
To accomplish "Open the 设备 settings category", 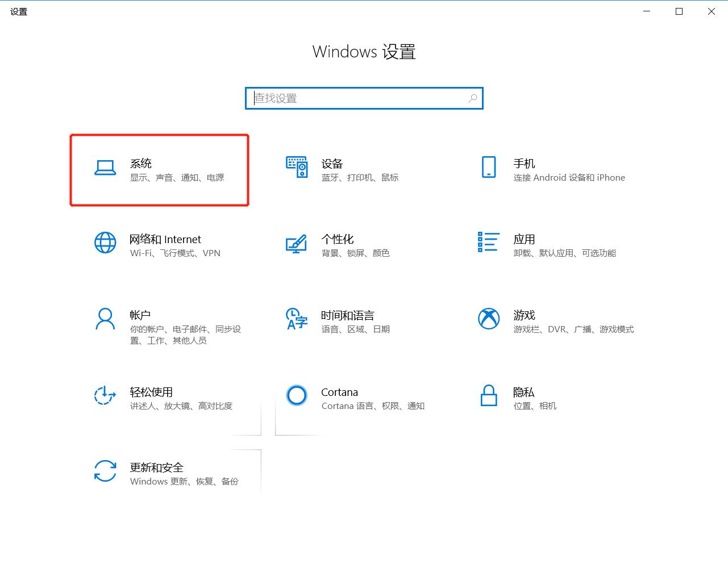I will (x=341, y=168).
